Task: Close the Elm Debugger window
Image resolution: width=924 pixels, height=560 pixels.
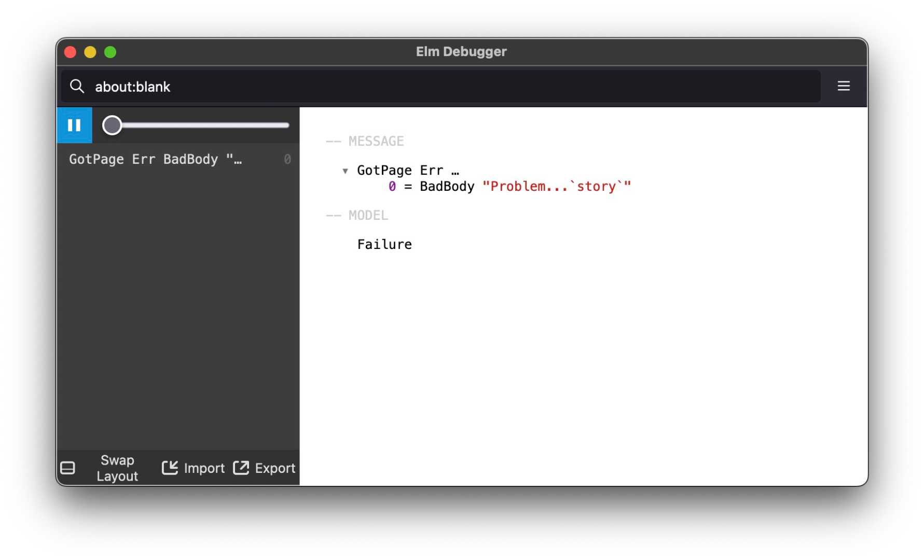Action: click(71, 52)
